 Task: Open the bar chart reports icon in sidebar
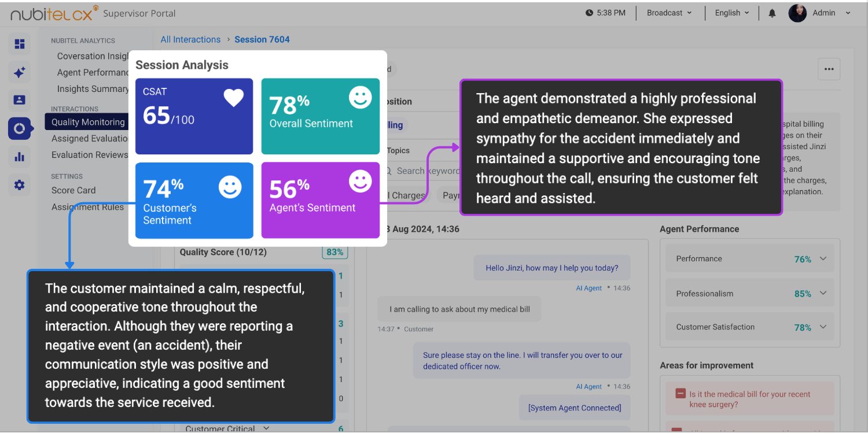(x=20, y=157)
